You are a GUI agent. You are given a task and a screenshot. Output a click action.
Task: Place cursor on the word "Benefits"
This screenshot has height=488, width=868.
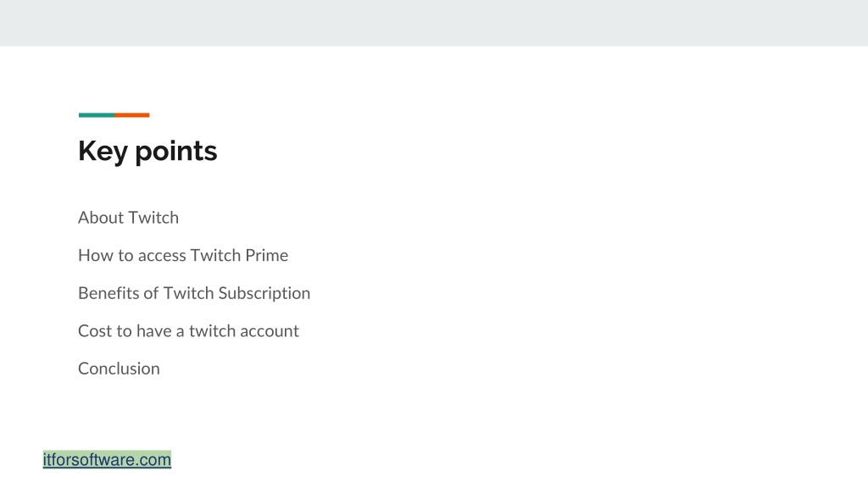click(x=108, y=293)
